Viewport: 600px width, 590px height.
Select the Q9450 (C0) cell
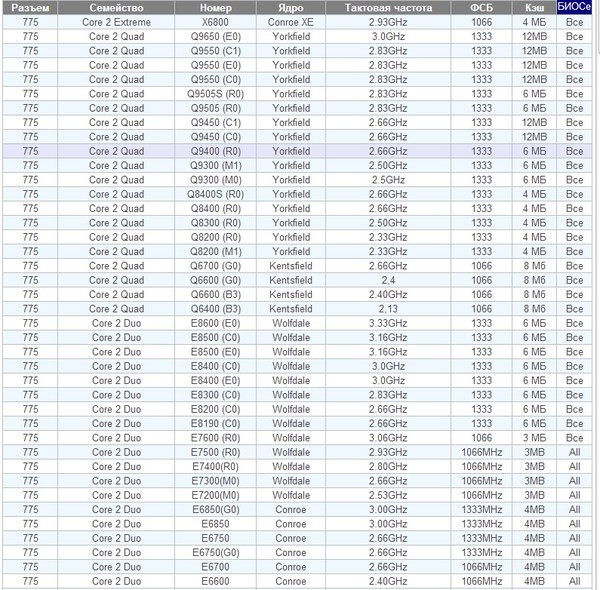pyautogui.click(x=215, y=137)
